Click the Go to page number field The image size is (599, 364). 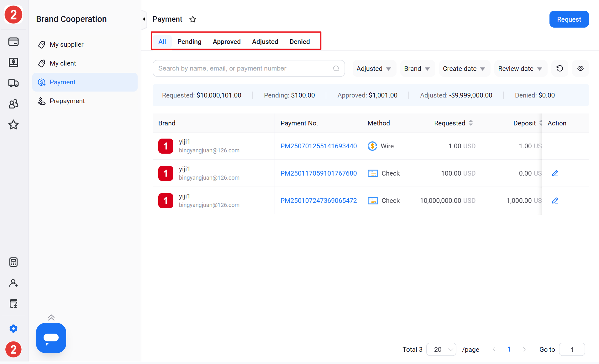click(x=572, y=349)
